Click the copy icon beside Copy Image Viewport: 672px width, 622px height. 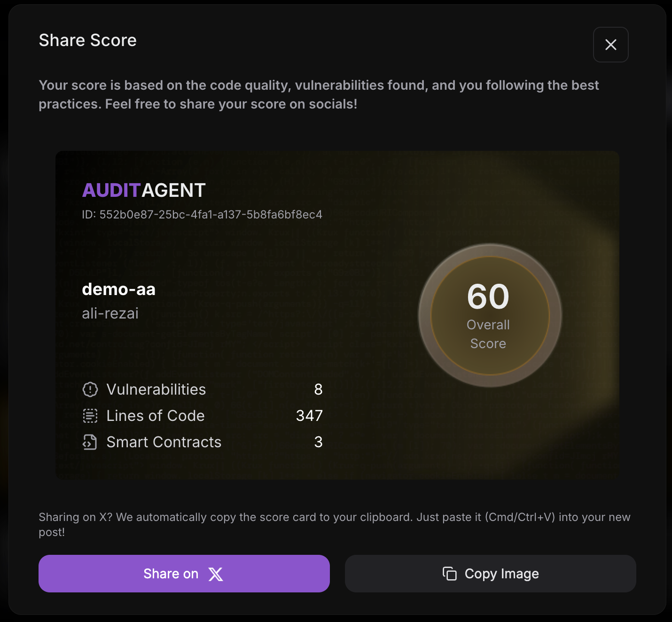coord(450,574)
